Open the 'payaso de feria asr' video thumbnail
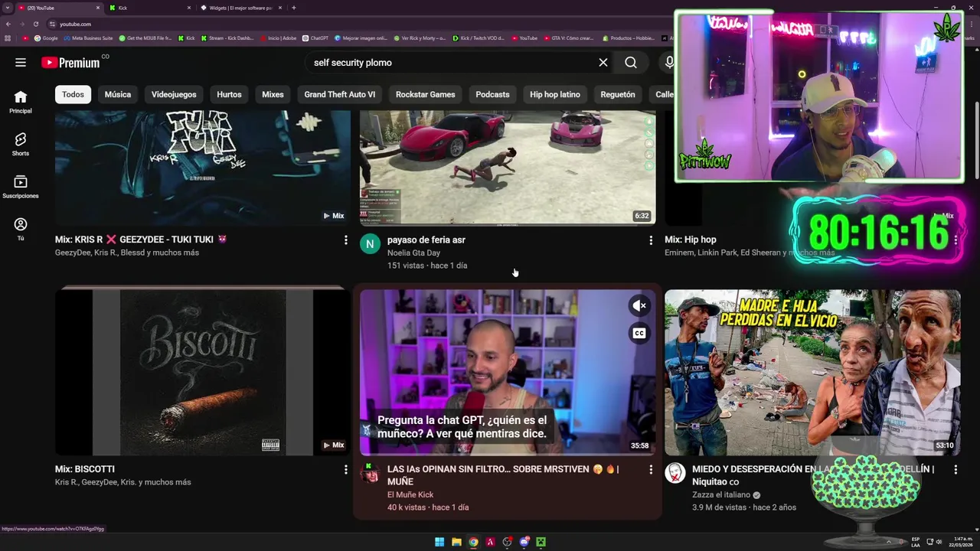 tap(508, 168)
